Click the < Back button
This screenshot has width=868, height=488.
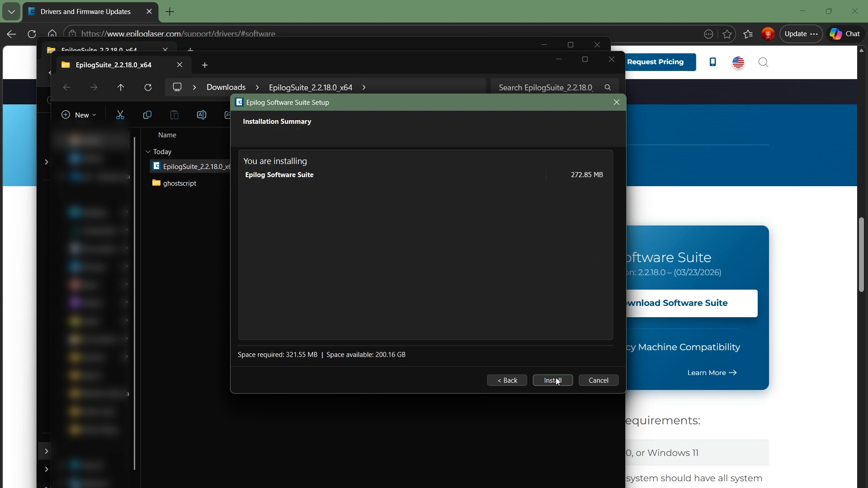pyautogui.click(x=507, y=380)
